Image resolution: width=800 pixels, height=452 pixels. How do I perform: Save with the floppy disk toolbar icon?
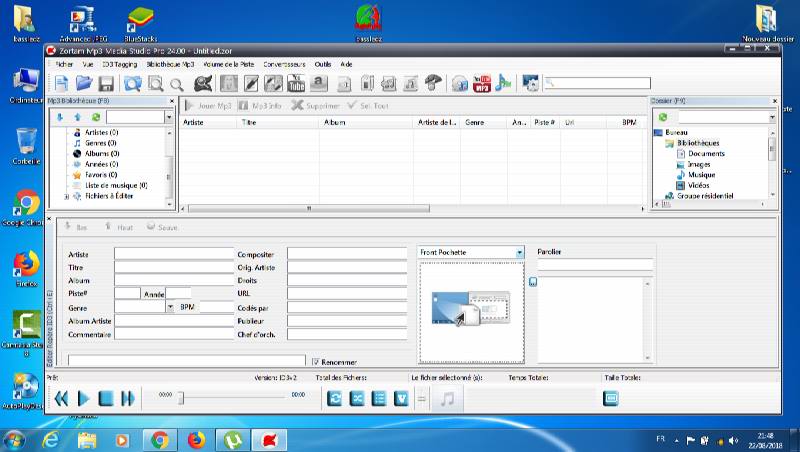coord(106,84)
